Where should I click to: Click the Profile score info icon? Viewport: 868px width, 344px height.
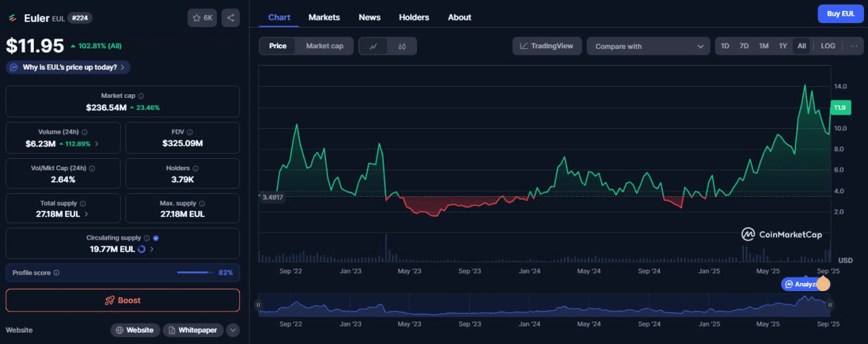tap(56, 273)
